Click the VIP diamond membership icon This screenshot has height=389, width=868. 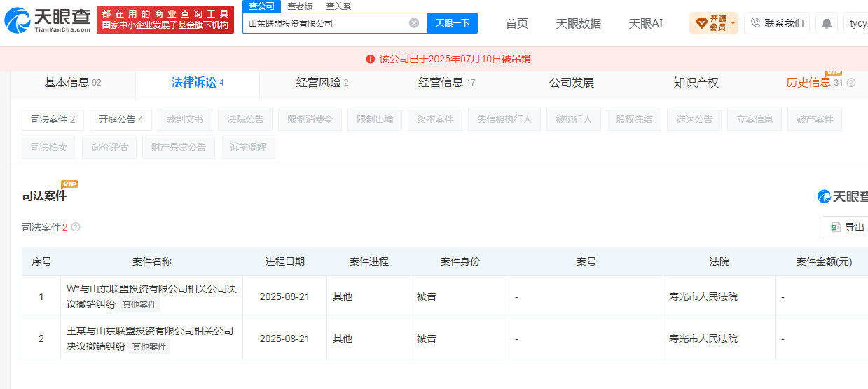click(701, 23)
